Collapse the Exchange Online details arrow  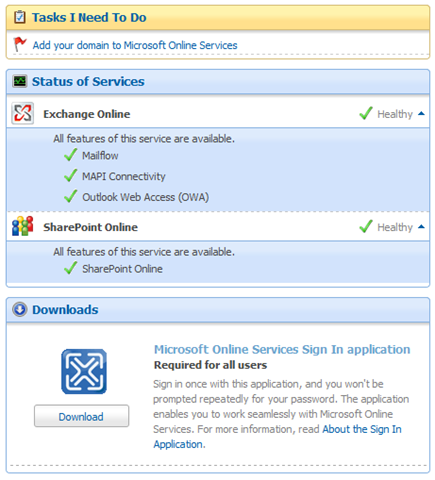click(421, 114)
